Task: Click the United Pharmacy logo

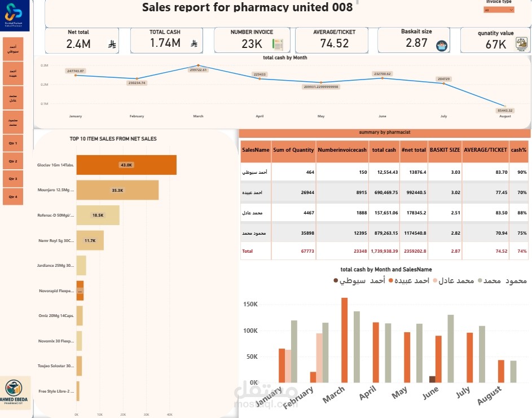Action: pos(14,15)
